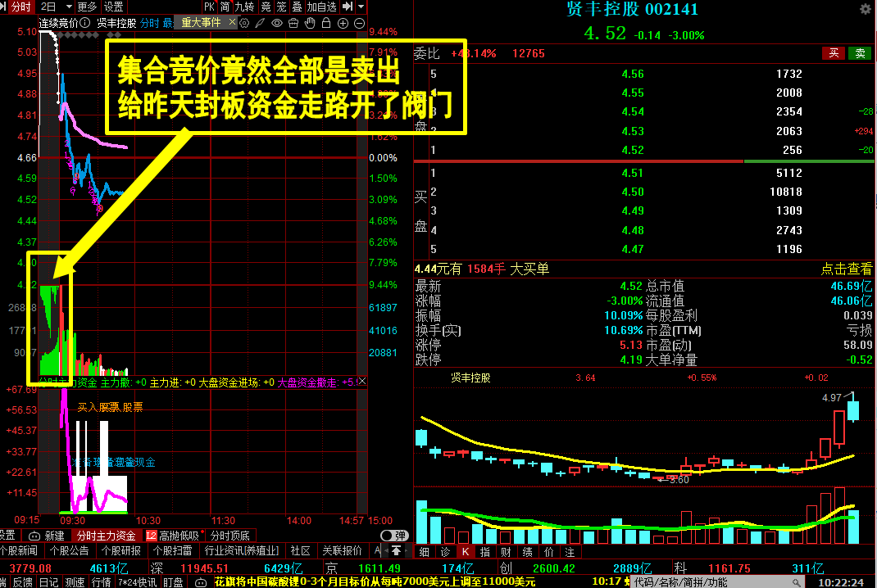The width and height of the screenshot is (877, 588).
Task: Select the 高抛低吸 indicator tab
Action: (174, 536)
